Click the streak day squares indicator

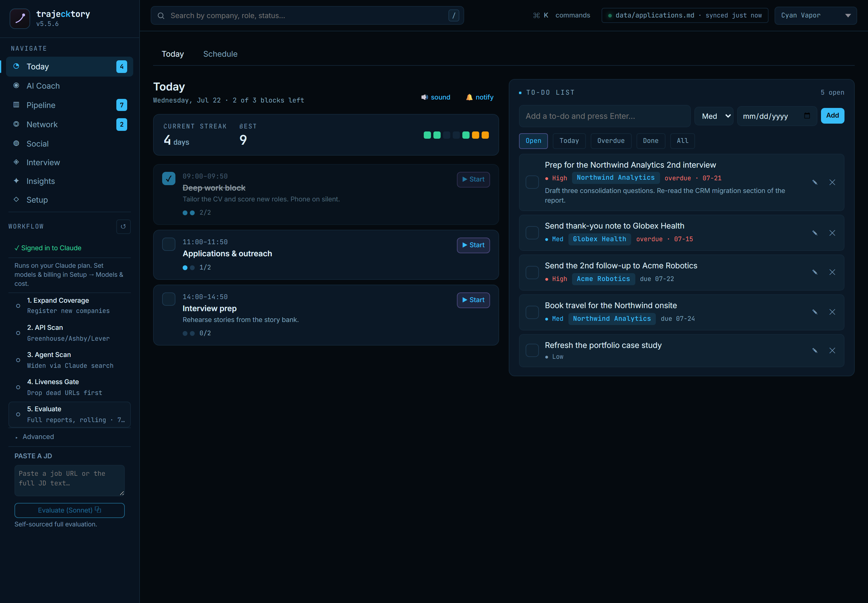(x=456, y=135)
